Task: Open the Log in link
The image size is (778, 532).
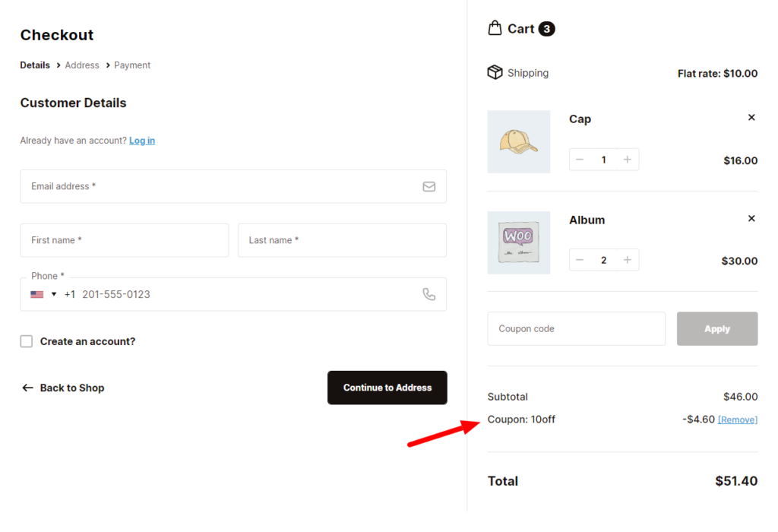Action: tap(142, 141)
